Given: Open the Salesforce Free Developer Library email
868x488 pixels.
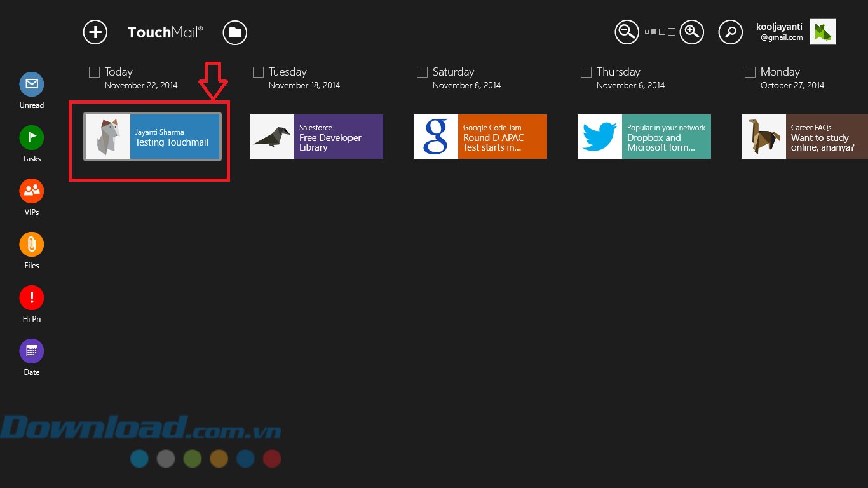Looking at the screenshot, I should tap(316, 137).
